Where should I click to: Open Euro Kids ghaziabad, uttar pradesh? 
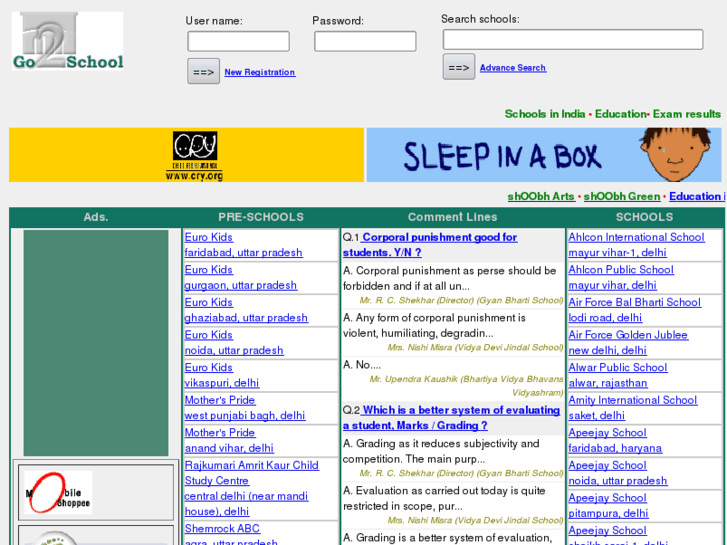pos(246,310)
